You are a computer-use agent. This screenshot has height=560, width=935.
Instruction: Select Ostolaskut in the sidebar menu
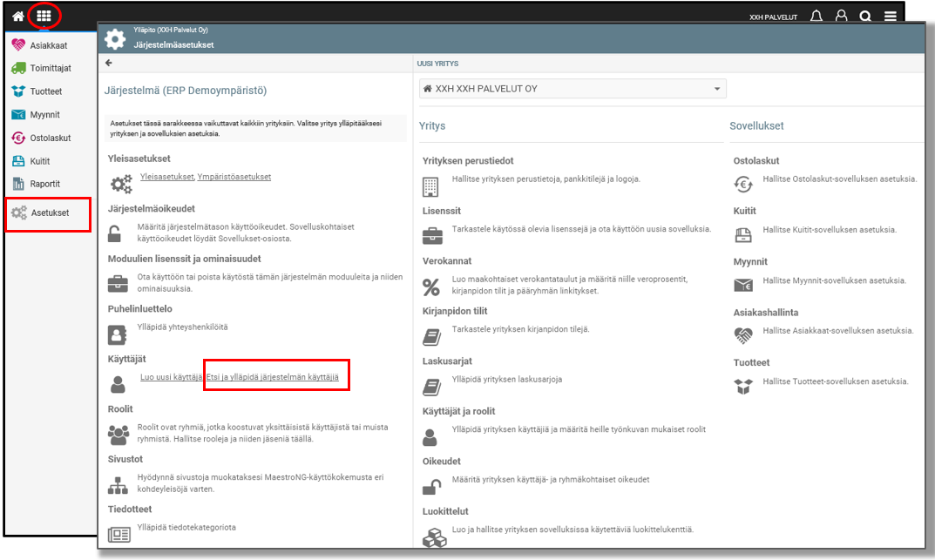pyautogui.click(x=51, y=138)
